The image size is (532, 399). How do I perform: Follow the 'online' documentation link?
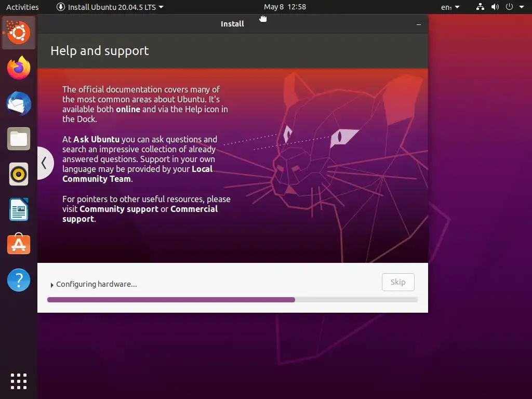tap(128, 109)
